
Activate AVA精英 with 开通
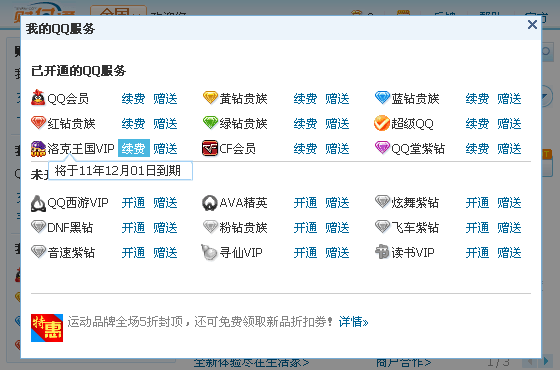(x=305, y=203)
